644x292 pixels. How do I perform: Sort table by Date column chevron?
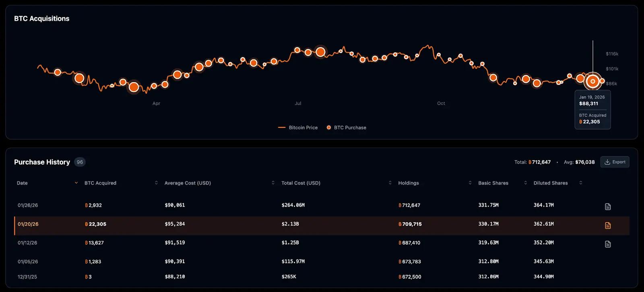(76, 183)
